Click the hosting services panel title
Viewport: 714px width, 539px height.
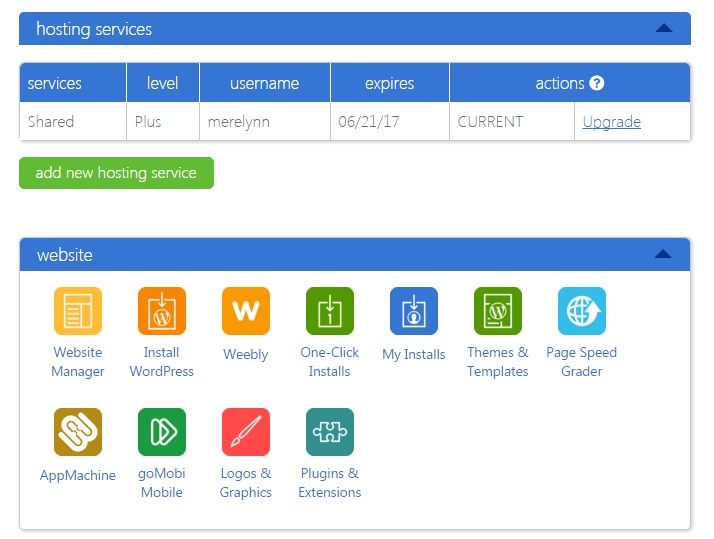(94, 29)
